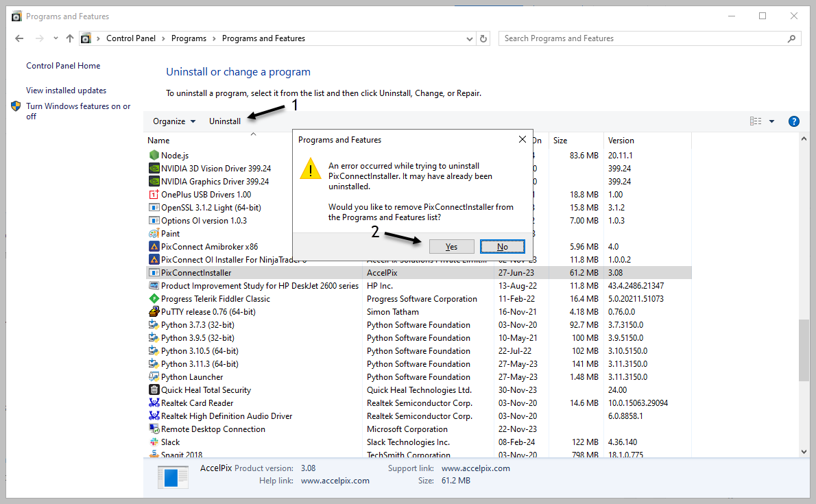Open the help question mark icon

[x=793, y=121]
